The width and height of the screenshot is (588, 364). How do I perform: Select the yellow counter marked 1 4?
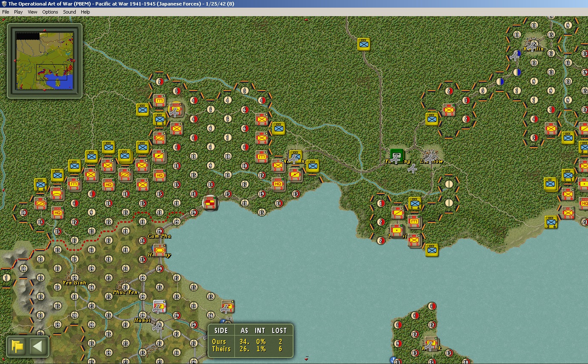(415, 203)
